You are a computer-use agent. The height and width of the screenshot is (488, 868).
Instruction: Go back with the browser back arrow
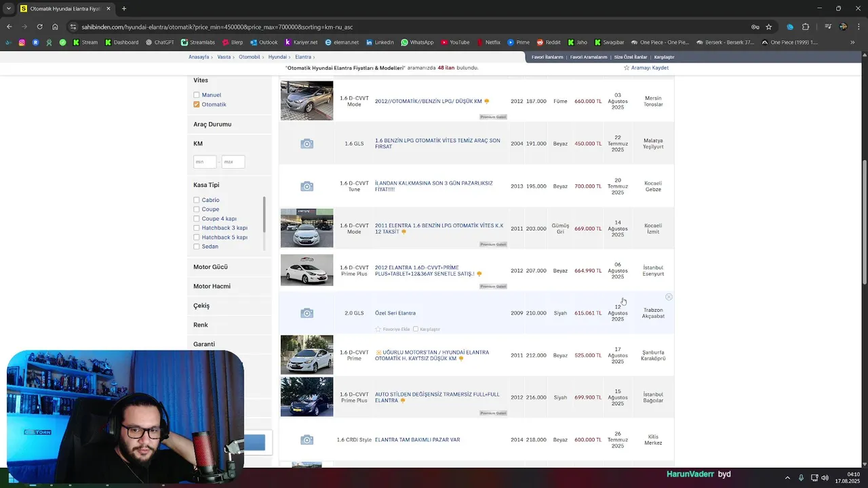pyautogui.click(x=9, y=27)
